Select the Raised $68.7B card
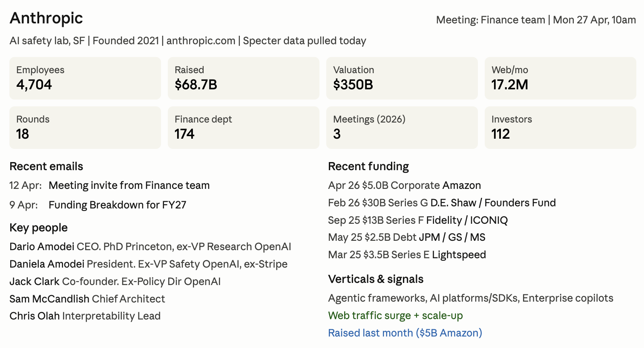 (243, 78)
